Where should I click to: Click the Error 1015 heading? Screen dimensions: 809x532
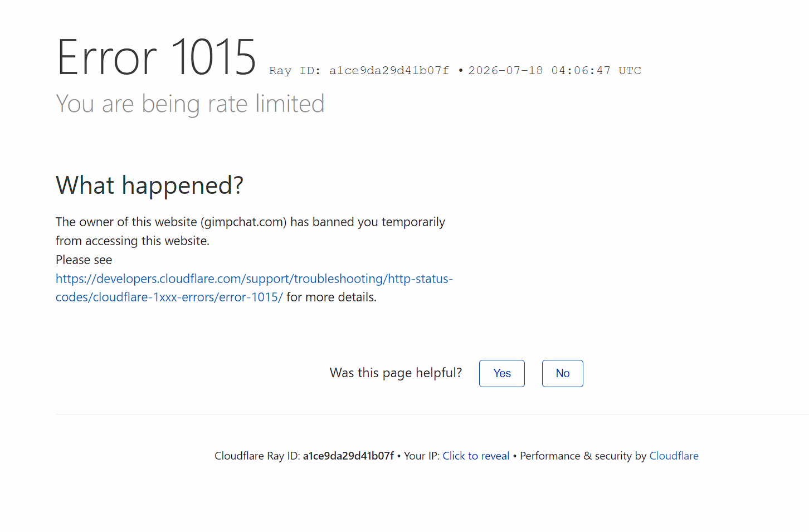tap(157, 57)
